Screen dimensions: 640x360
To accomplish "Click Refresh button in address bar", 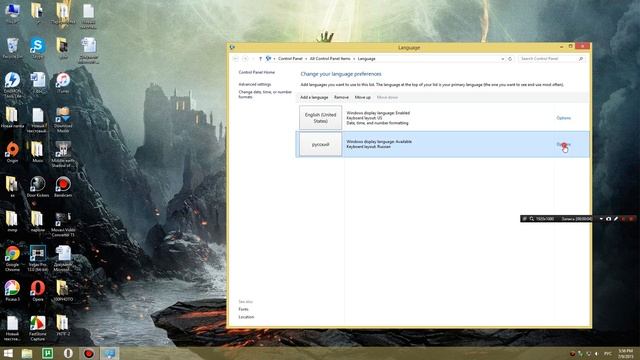I will click(510, 59).
